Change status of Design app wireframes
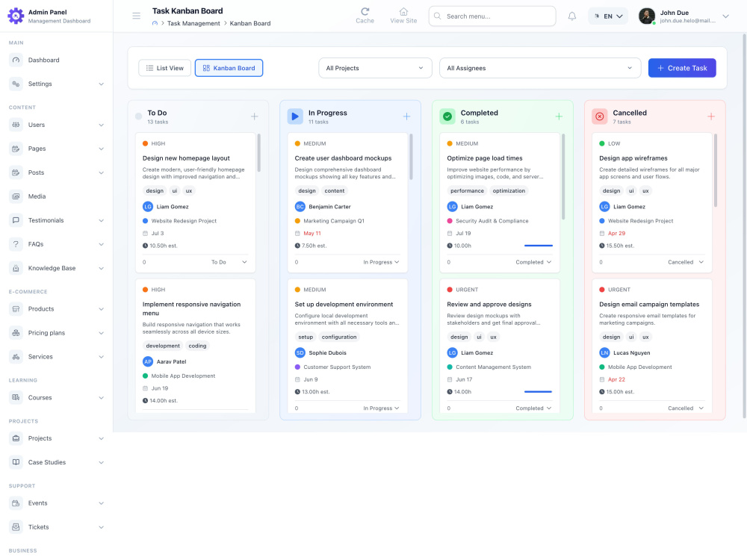The image size is (747, 560). pos(686,262)
